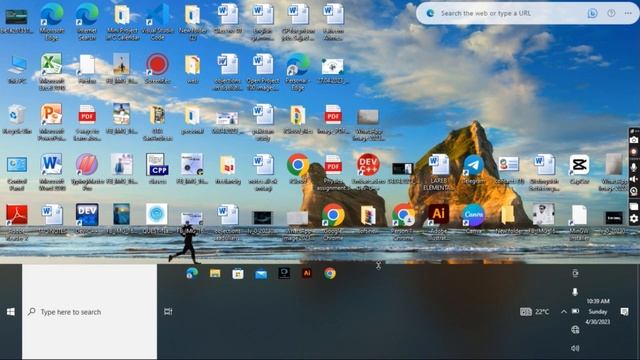The width and height of the screenshot is (640, 360).
Task: Open the clock showing 10:39 AM
Action: point(598,311)
